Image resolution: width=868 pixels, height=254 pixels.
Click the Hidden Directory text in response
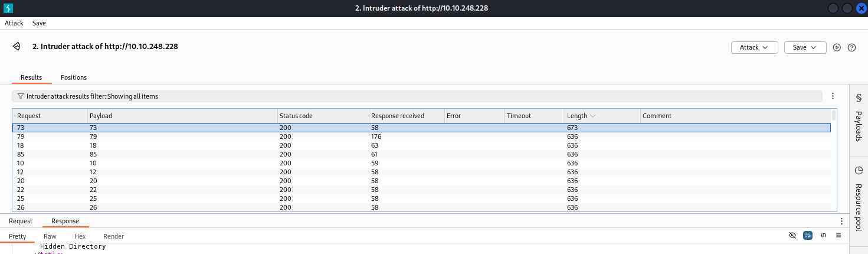pos(73,246)
